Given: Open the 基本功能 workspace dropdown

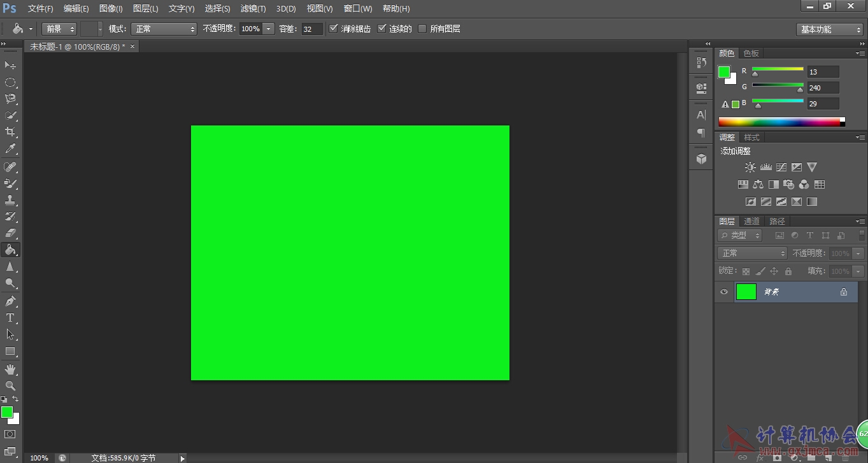Looking at the screenshot, I should point(829,29).
